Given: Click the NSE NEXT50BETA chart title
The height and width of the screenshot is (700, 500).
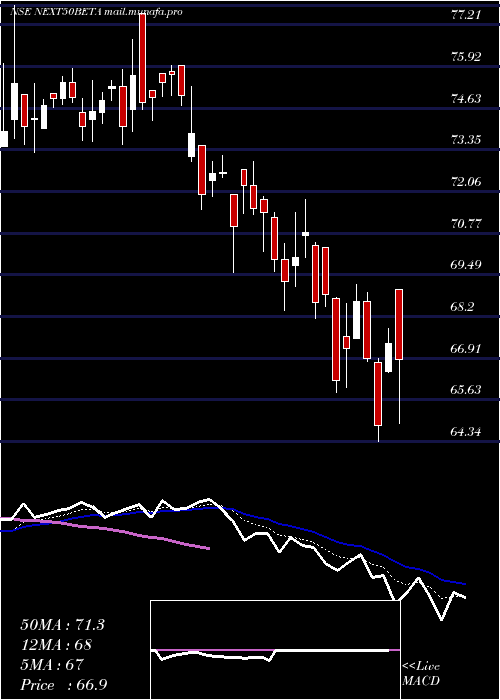Looking at the screenshot, I should tap(96, 12).
